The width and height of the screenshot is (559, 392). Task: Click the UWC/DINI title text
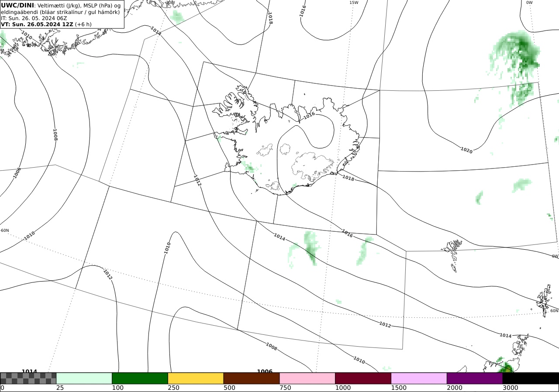click(17, 5)
